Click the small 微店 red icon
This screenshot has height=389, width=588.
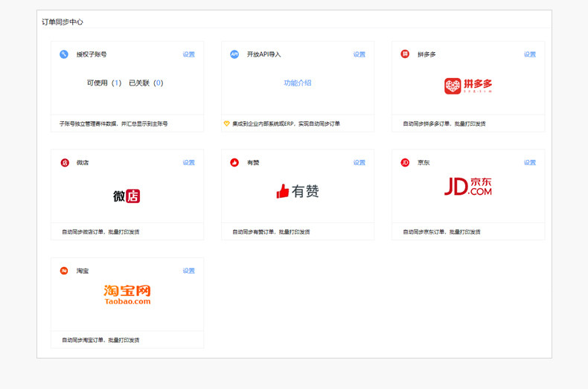tap(65, 163)
